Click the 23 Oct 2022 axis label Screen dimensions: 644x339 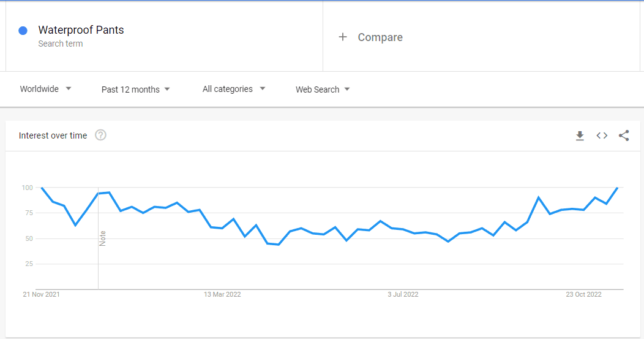(x=583, y=294)
